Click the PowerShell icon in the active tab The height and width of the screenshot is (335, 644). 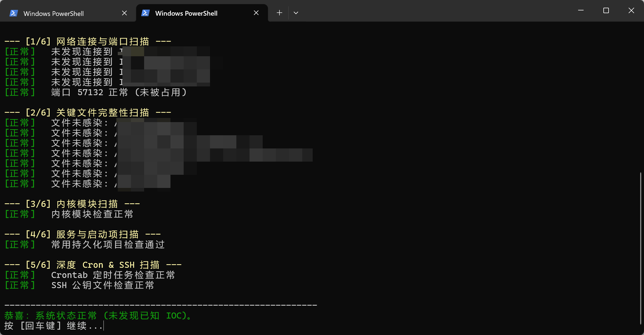(145, 13)
